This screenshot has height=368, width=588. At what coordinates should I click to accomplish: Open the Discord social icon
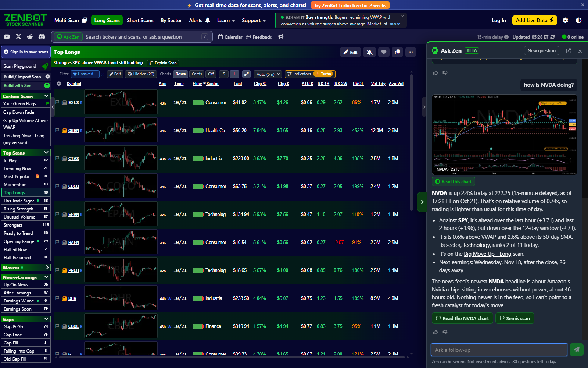pos(42,37)
